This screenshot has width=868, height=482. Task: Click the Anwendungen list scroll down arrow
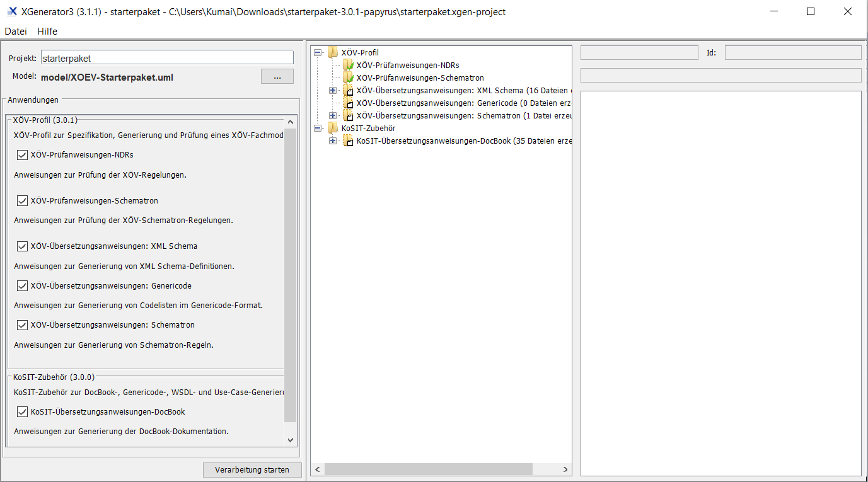tap(291, 440)
